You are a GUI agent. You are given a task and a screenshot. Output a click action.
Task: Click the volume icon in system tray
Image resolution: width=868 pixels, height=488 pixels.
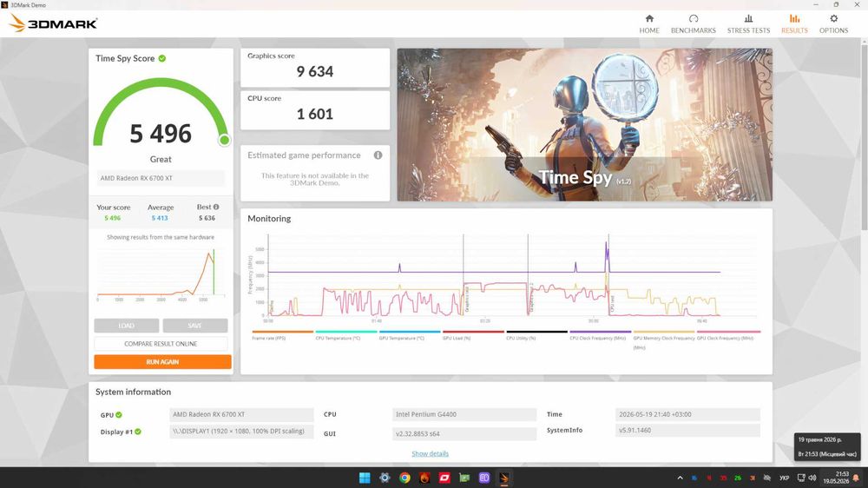pos(812,478)
